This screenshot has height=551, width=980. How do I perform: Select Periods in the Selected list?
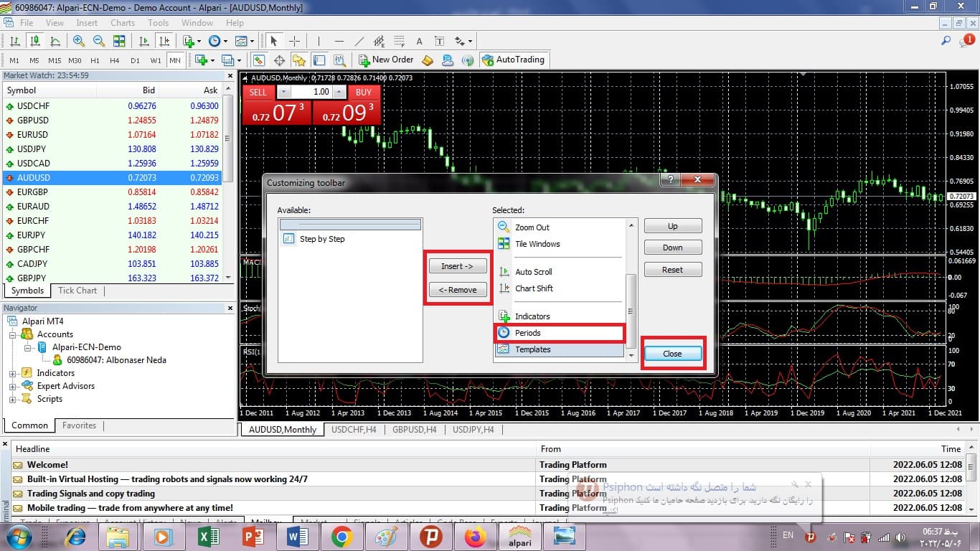(x=560, y=333)
